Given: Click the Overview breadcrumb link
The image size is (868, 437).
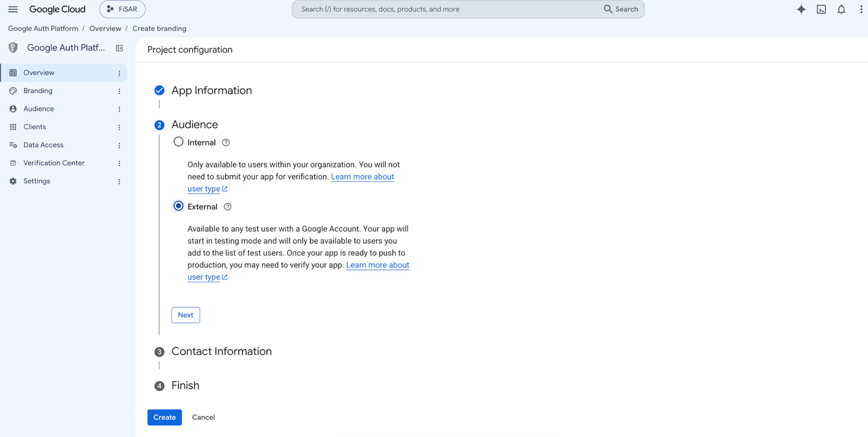Looking at the screenshot, I should click(105, 28).
